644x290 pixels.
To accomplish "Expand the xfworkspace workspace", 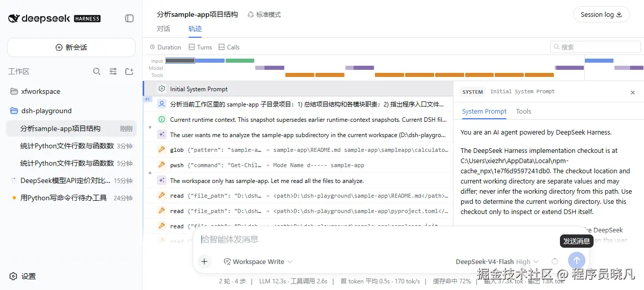I will pos(71,91).
